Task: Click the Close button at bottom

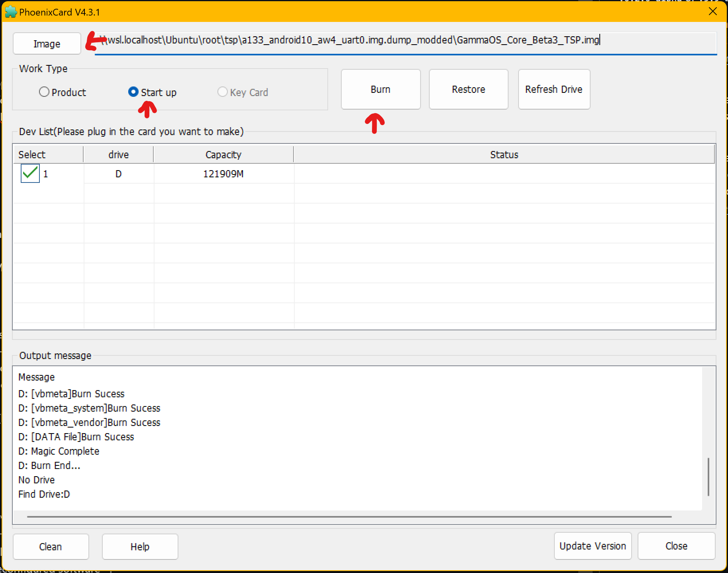Action: [676, 546]
